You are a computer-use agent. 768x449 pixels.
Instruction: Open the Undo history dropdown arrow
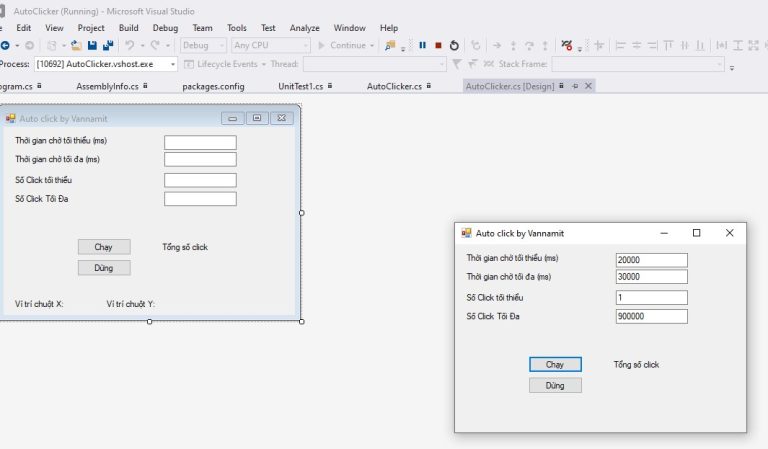point(143,46)
